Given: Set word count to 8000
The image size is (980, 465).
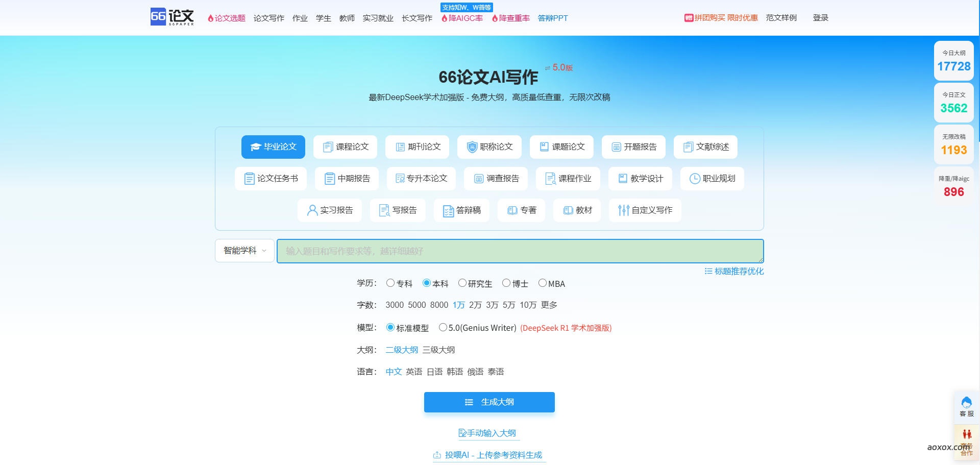Looking at the screenshot, I should [x=439, y=305].
